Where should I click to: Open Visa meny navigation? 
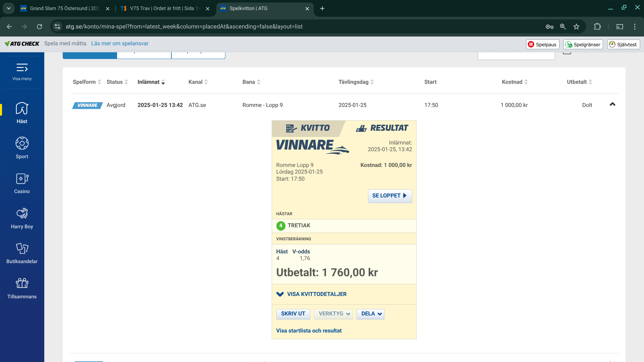pos(22,71)
